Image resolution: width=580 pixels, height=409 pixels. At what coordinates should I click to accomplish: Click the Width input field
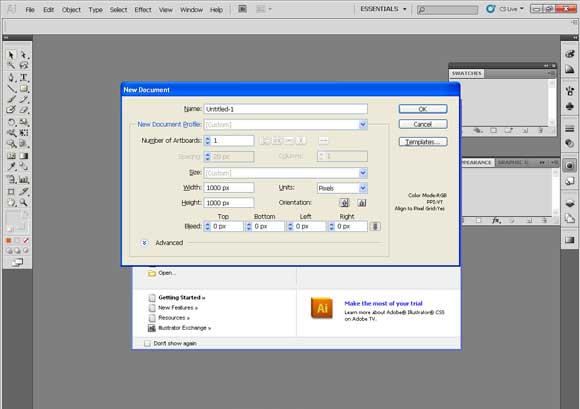point(229,188)
